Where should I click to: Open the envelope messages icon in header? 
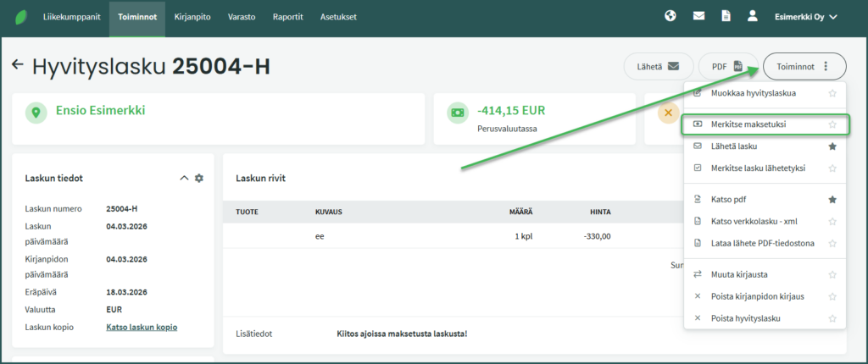pos(698,16)
